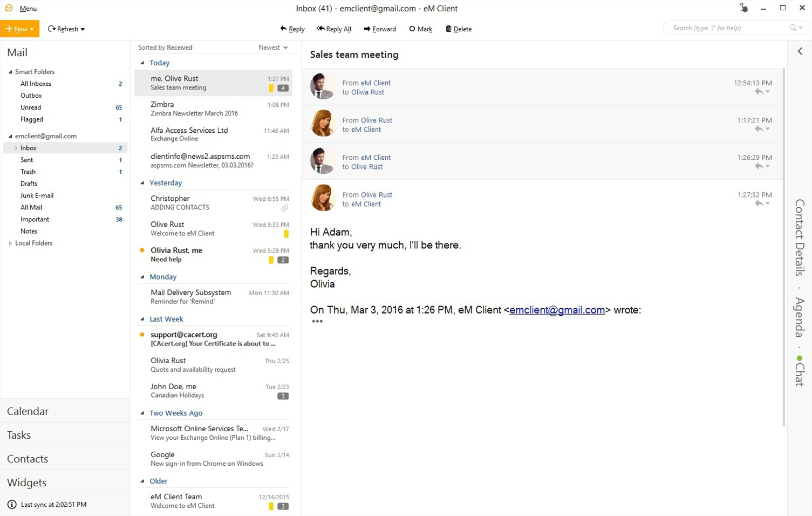
Task: Open the Sent folder
Action: [27, 160]
